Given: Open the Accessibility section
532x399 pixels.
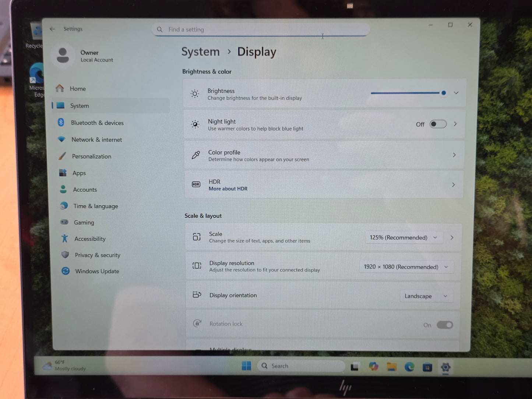Looking at the screenshot, I should click(x=89, y=239).
